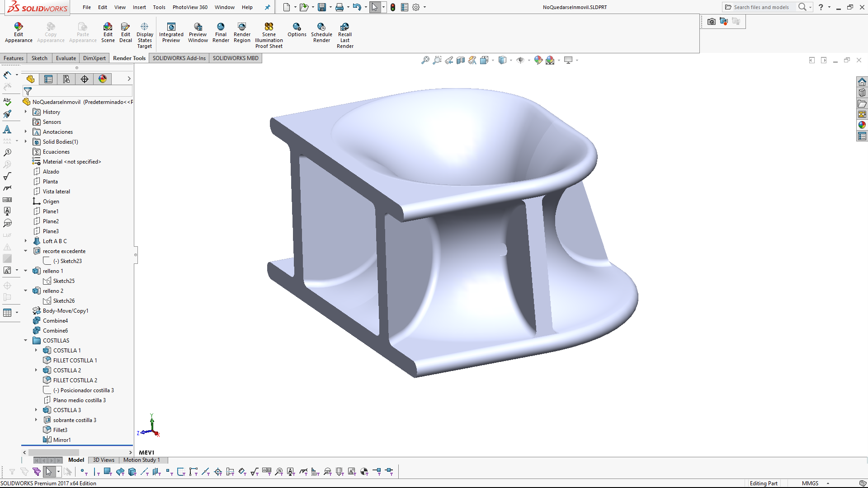Click Schedule Render

point(321,33)
